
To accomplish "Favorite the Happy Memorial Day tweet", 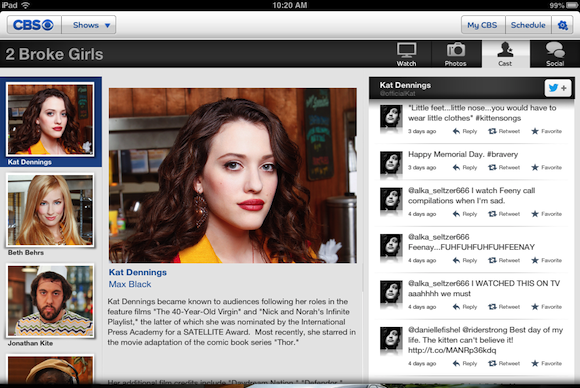I will pos(546,168).
